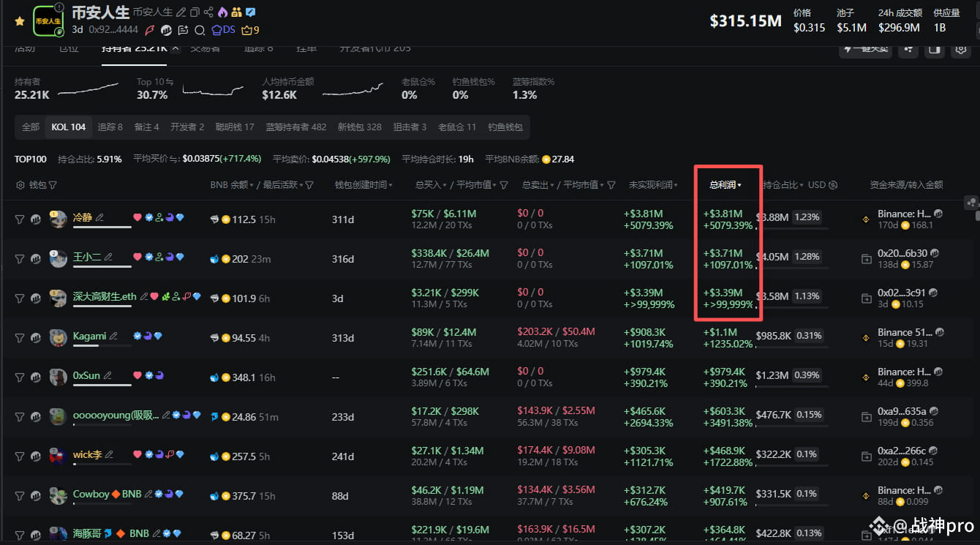Sort by 未实现利润 column
Screen dimensions: 980x545
655,185
